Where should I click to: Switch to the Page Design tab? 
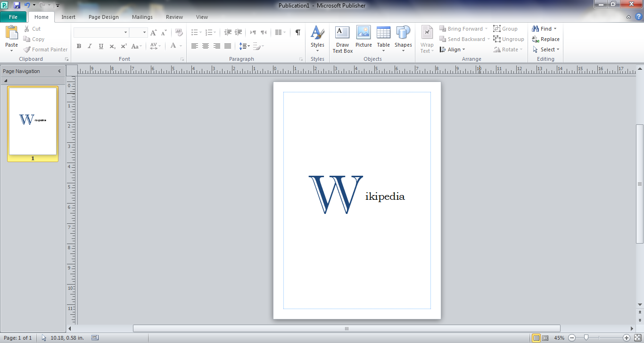click(104, 17)
